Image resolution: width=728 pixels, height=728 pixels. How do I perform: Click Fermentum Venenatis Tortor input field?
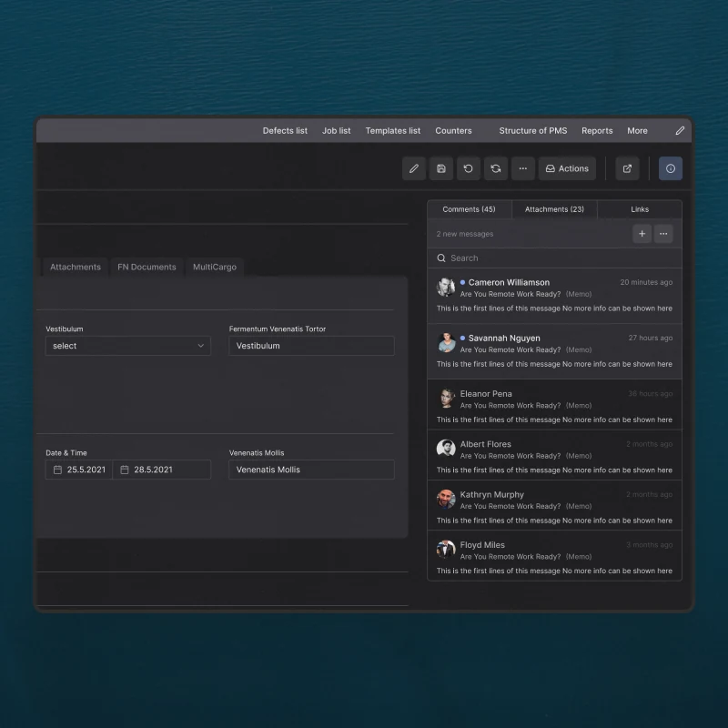tap(311, 346)
